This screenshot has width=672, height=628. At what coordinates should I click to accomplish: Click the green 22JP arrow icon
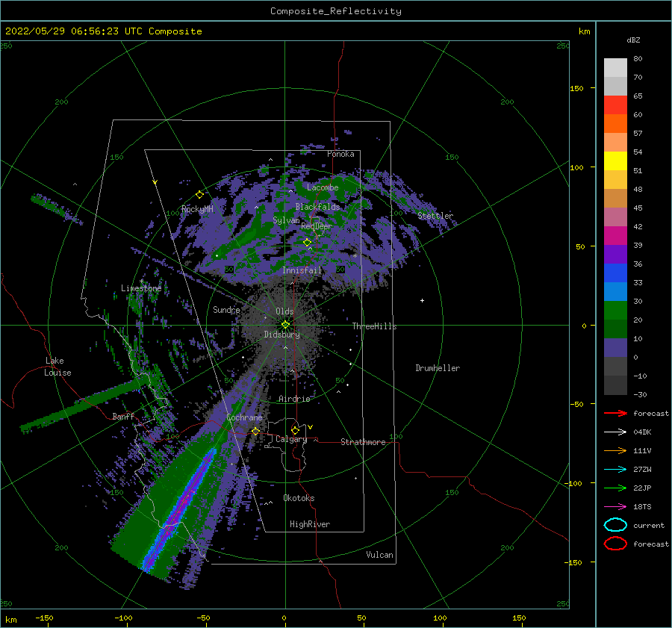(x=615, y=488)
